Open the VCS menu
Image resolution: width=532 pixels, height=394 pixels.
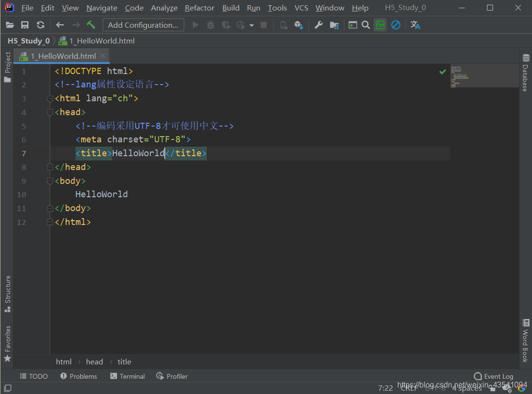coord(301,8)
